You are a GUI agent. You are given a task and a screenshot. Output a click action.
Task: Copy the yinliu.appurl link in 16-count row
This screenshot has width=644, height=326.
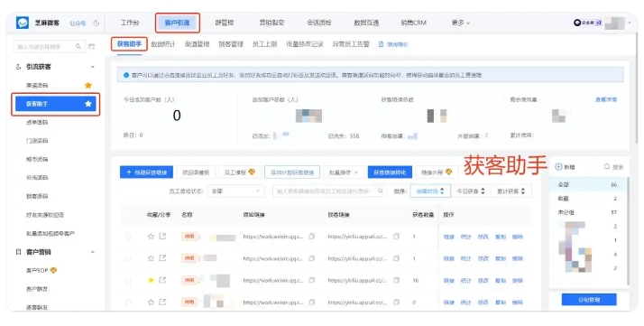click(x=396, y=280)
